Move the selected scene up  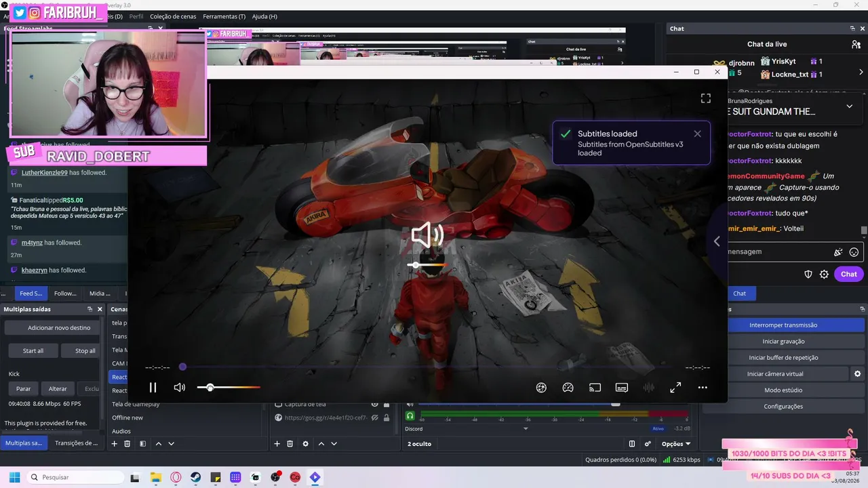coord(159,444)
